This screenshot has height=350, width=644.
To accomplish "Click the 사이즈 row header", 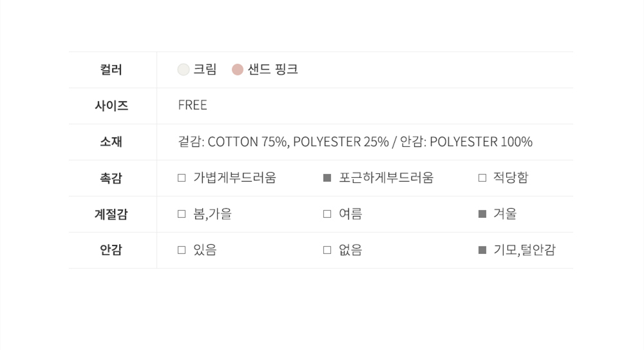I will [x=111, y=106].
